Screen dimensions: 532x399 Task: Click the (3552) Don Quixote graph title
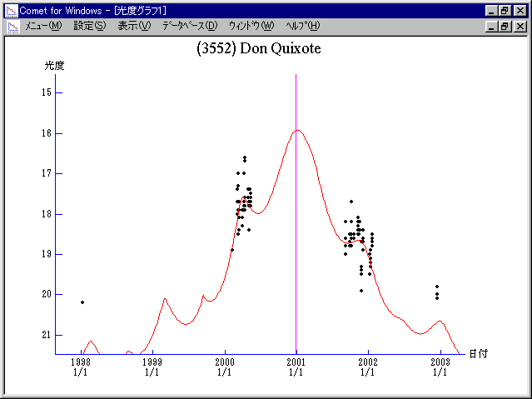point(258,48)
